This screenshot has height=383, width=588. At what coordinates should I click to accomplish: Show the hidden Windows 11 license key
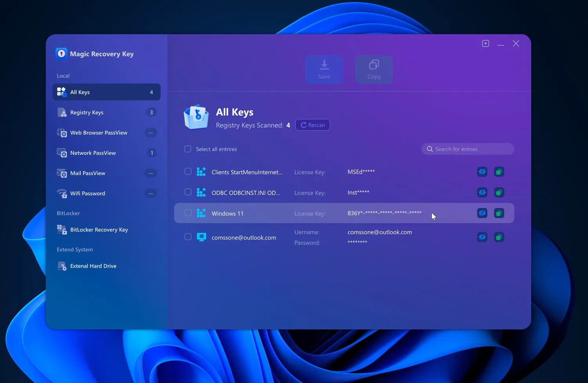(x=482, y=213)
